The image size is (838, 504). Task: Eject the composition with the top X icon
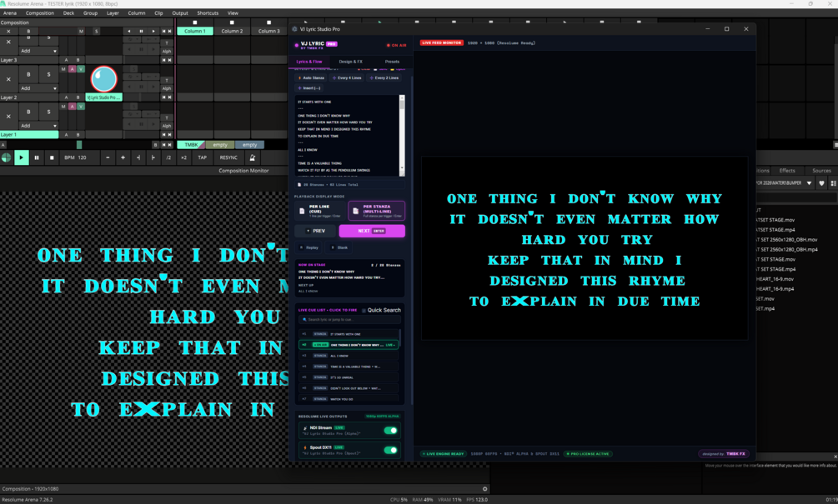tap(8, 31)
